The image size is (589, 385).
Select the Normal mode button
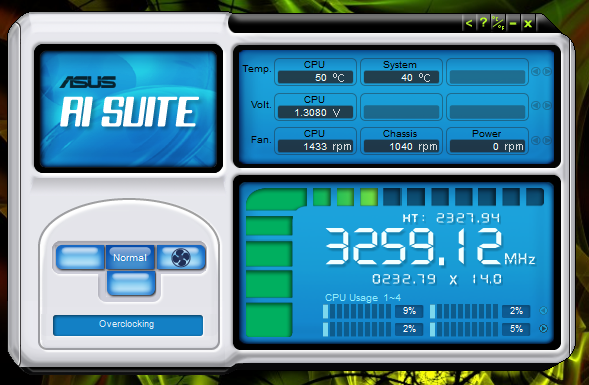click(130, 257)
